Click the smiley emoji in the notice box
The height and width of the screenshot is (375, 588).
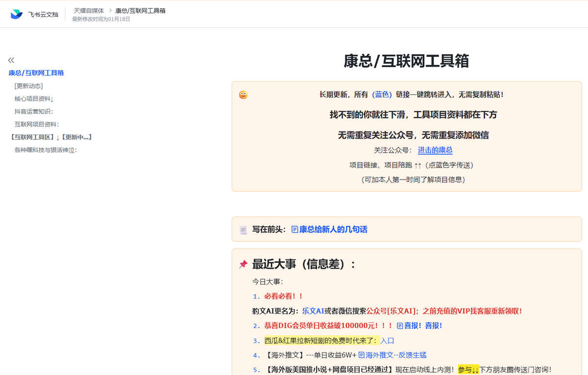pos(243,94)
